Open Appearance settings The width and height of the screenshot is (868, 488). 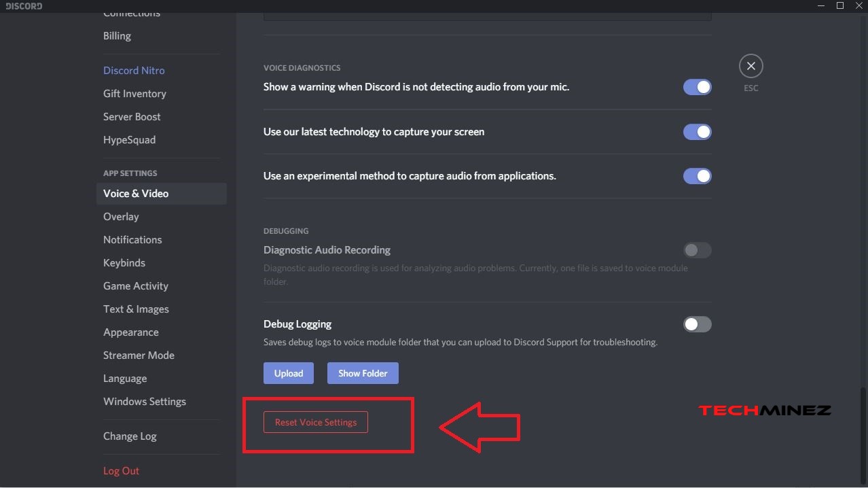(x=130, y=332)
